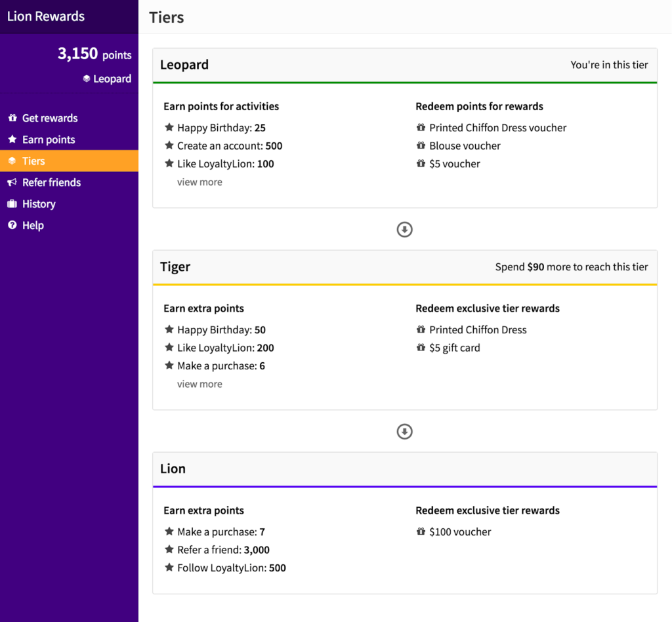
Task: Expand view more in Leopard tier
Action: (199, 182)
